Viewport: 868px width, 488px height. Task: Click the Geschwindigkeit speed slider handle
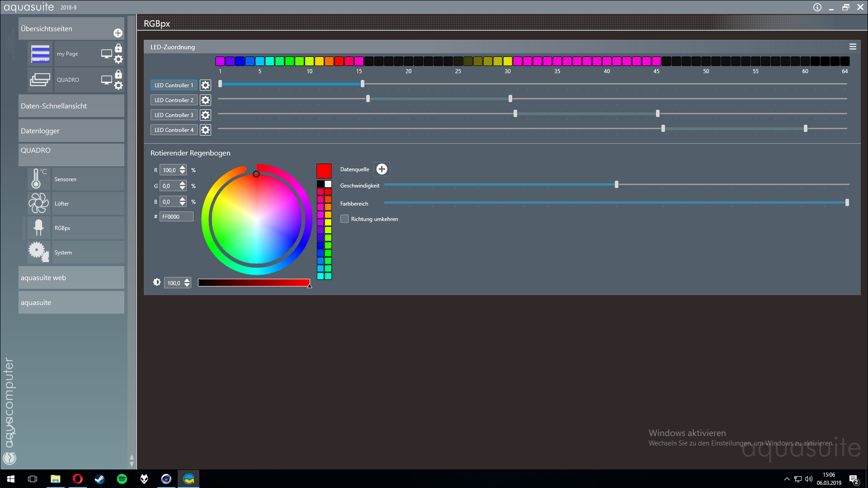coord(617,184)
